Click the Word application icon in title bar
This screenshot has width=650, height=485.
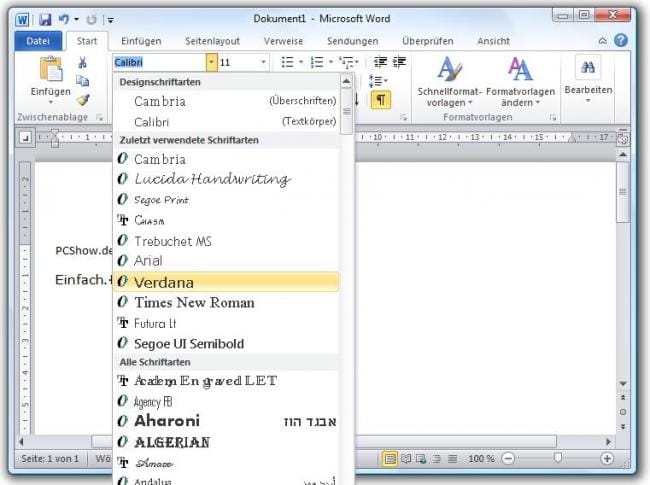click(x=22, y=19)
